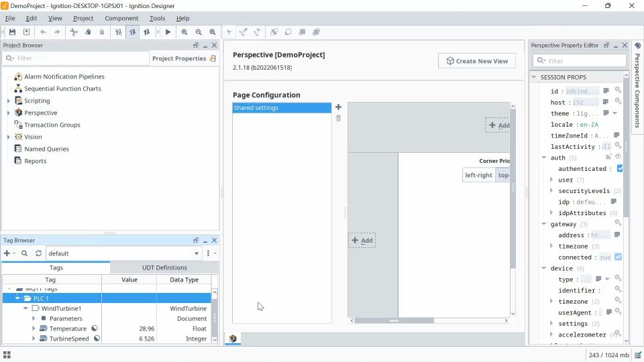The image size is (644, 362).
Task: Collapse the WindTurbine1 tag
Action: pos(25,308)
